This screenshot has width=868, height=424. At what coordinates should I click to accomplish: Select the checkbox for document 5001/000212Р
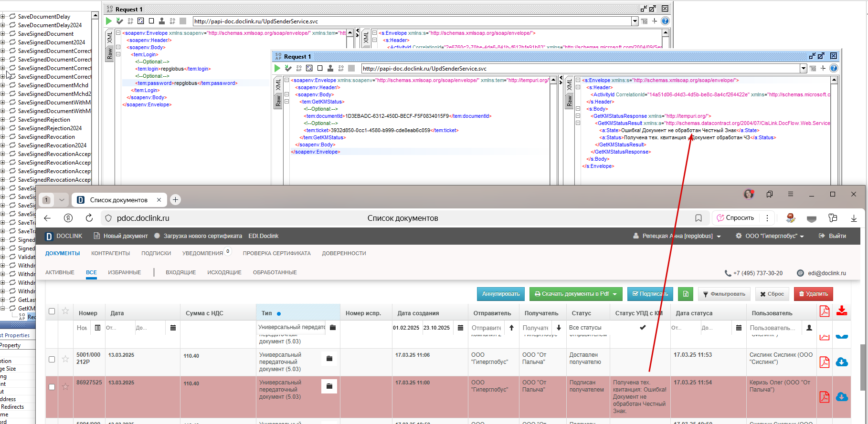coord(52,359)
